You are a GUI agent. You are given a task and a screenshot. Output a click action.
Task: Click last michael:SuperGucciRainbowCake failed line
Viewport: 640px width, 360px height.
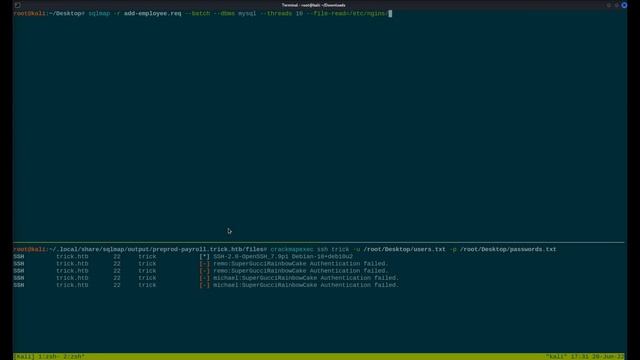pyautogui.click(x=306, y=285)
